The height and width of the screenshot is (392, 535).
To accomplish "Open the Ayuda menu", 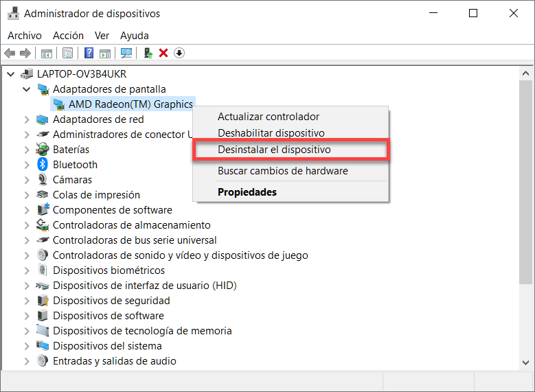I will click(135, 36).
